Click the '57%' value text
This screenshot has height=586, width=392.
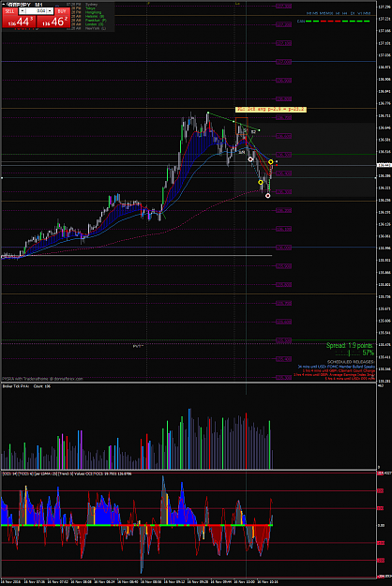point(368,353)
